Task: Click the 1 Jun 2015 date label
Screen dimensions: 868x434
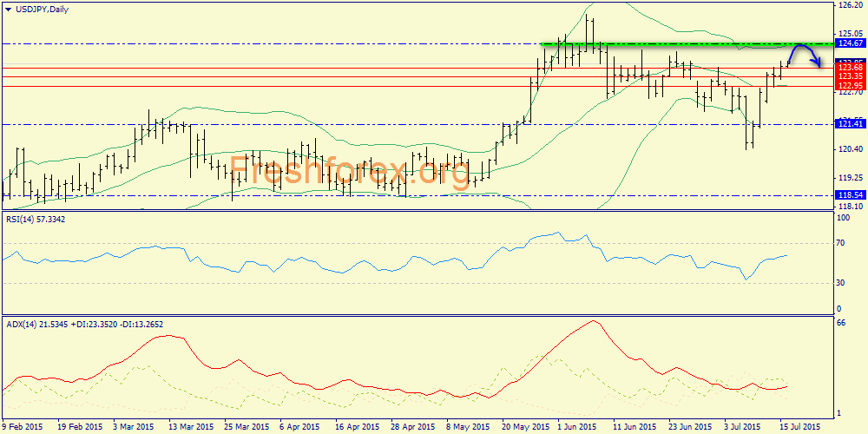Action: (577, 427)
